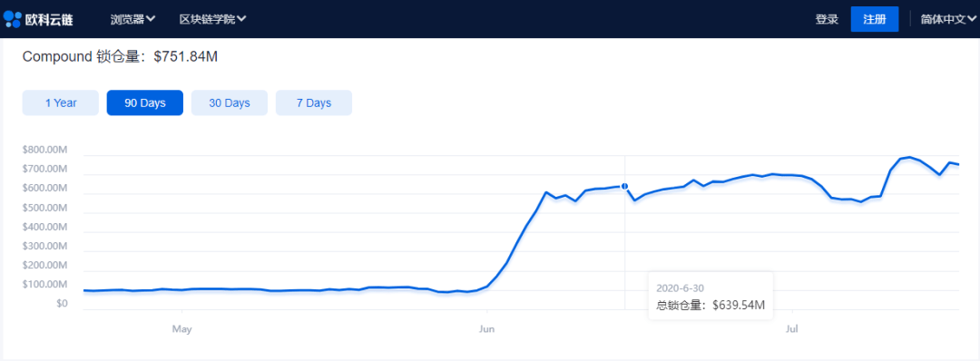Click the Compound 锁仓量 $751.84M heading
Image resolution: width=980 pixels, height=361 pixels.
(x=120, y=57)
